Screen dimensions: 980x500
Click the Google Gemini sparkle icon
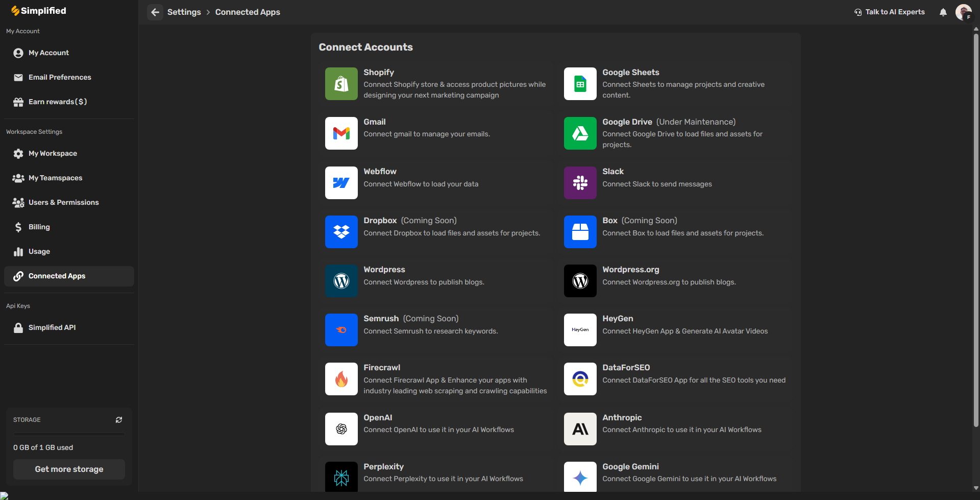[x=580, y=477]
